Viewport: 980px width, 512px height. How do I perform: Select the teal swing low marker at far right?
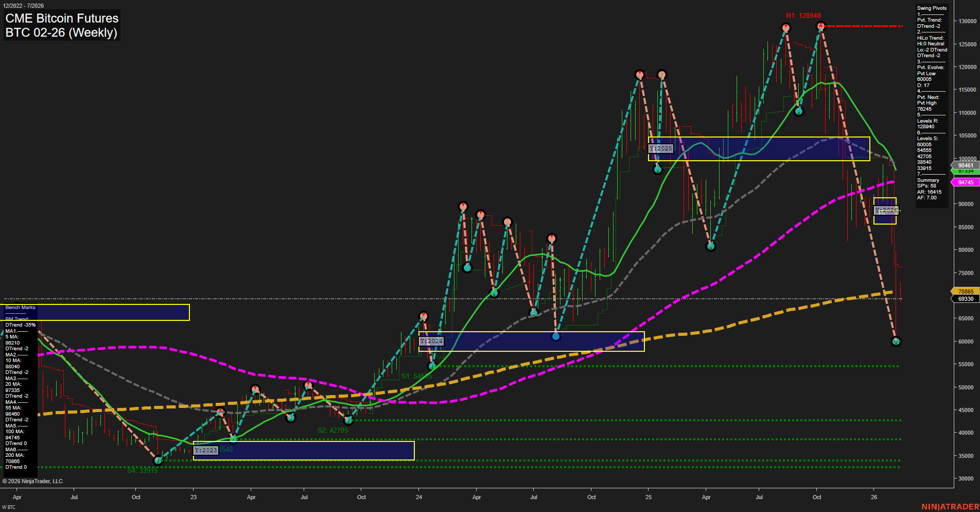coord(896,341)
